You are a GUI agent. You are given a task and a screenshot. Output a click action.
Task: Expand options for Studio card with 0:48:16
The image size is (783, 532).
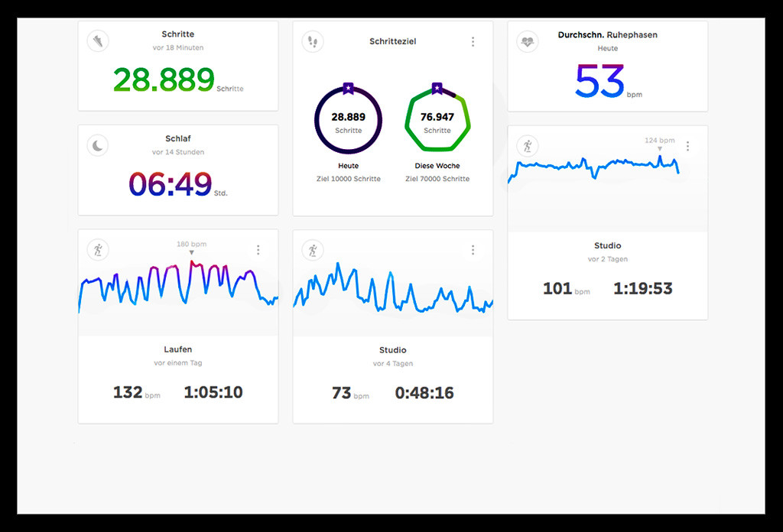473,250
